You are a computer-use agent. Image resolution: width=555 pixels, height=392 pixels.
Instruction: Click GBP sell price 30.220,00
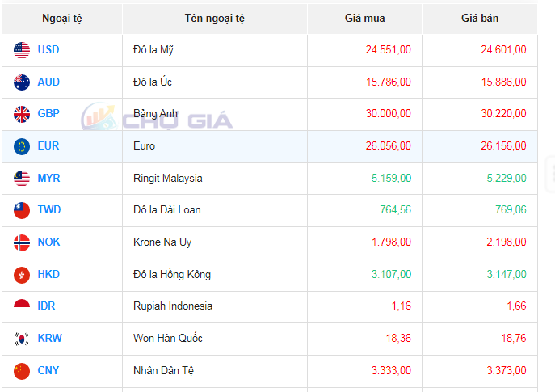tap(503, 113)
